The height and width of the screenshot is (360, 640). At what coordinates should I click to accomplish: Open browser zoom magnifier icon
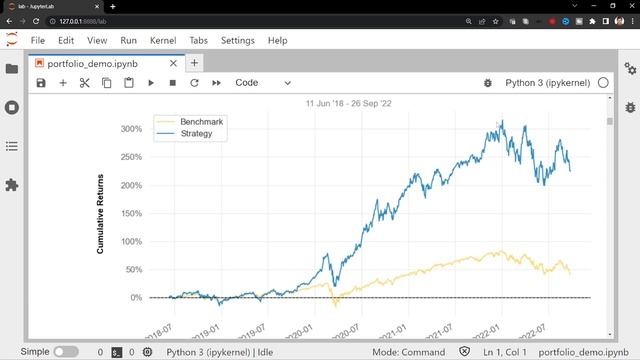469,21
